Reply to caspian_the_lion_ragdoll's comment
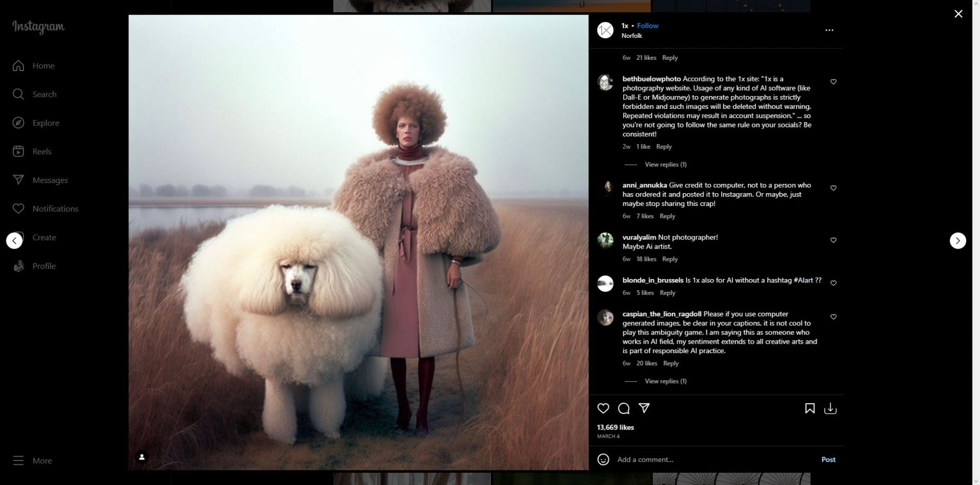This screenshot has width=980, height=485. (x=671, y=363)
